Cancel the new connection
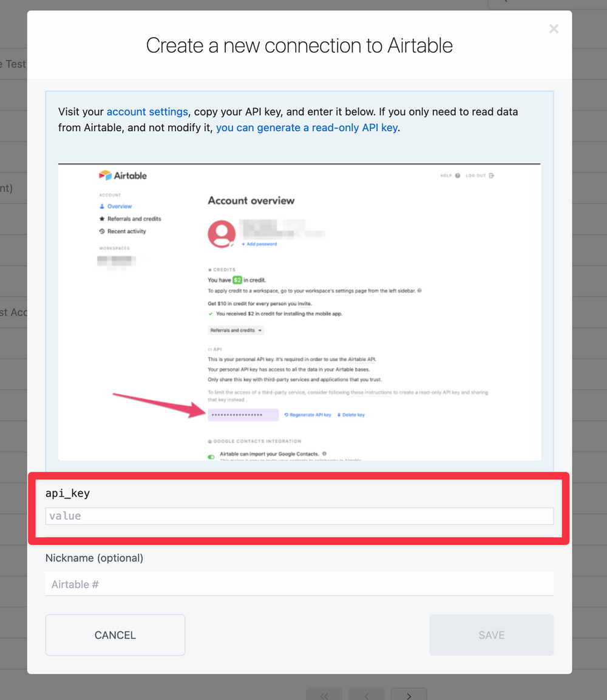607x700 pixels. 115,635
